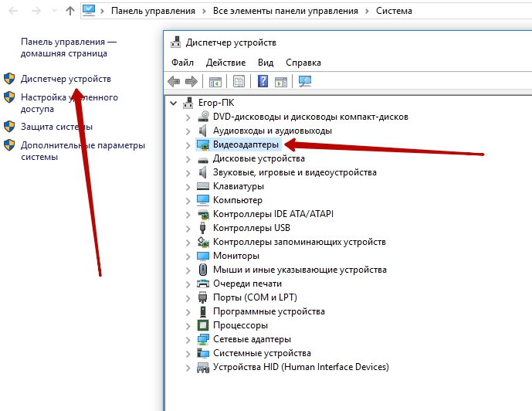Click Все элементы панели управления breadcrumb
Screen dimensions: 532x411
pyautogui.click(x=286, y=11)
